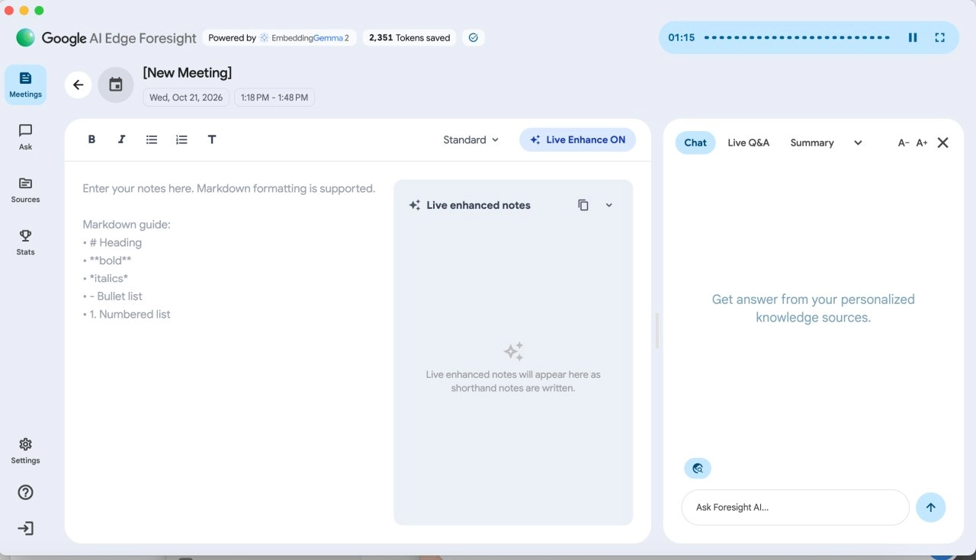The image size is (976, 560).
Task: Collapse the Live enhanced notes panel
Action: tap(608, 205)
